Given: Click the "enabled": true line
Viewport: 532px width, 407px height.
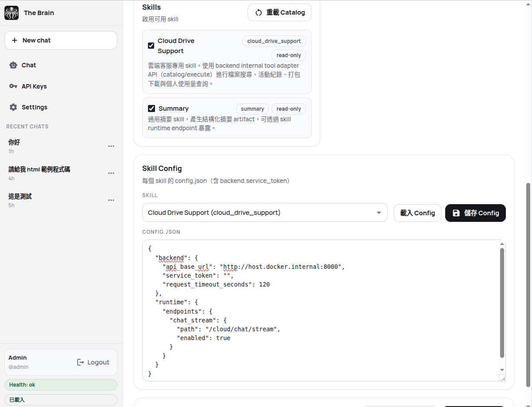Looking at the screenshot, I should coord(203,338).
